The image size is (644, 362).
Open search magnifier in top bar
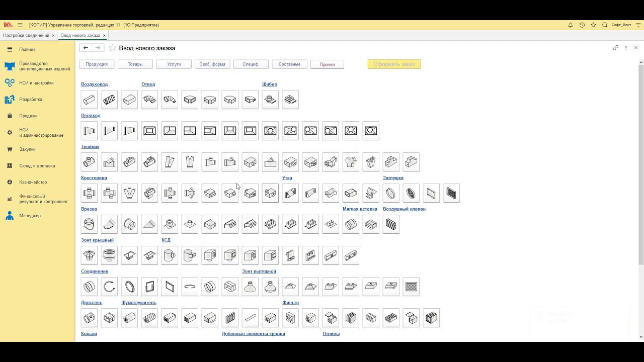click(x=605, y=25)
